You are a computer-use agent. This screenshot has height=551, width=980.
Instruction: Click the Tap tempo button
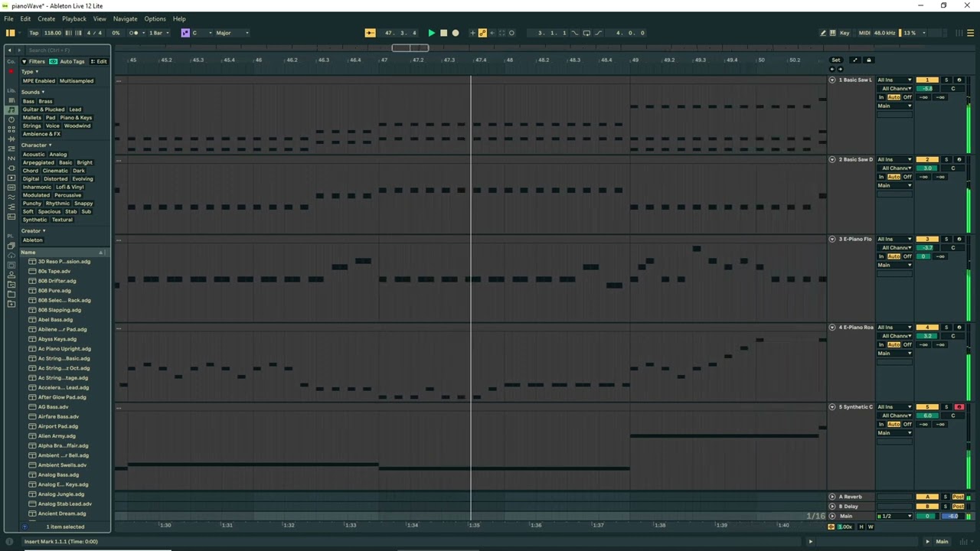[34, 33]
